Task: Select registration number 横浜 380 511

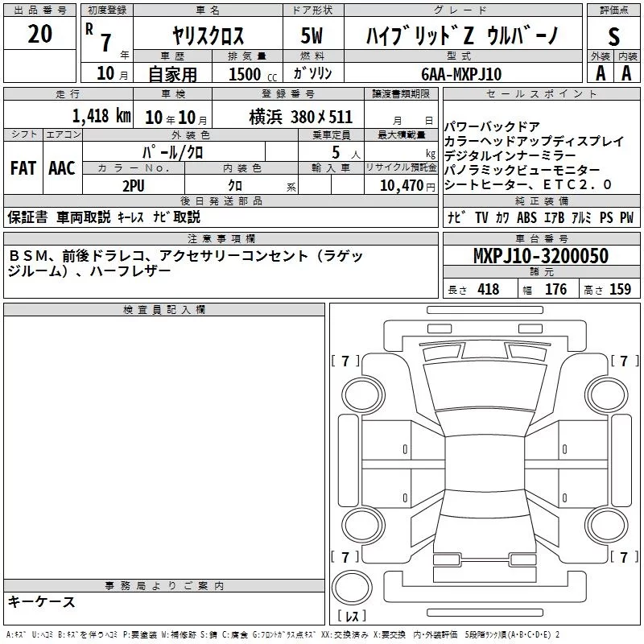Action: pos(300,117)
